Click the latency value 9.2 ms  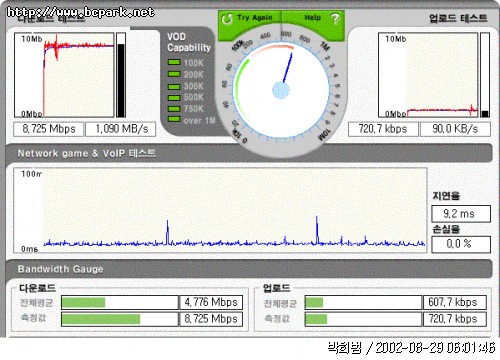[x=461, y=214]
